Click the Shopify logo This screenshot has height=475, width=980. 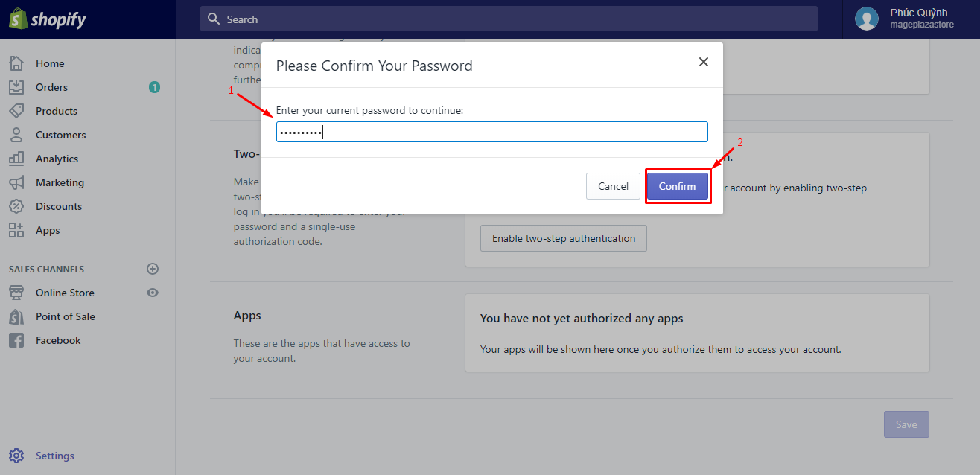(x=48, y=19)
